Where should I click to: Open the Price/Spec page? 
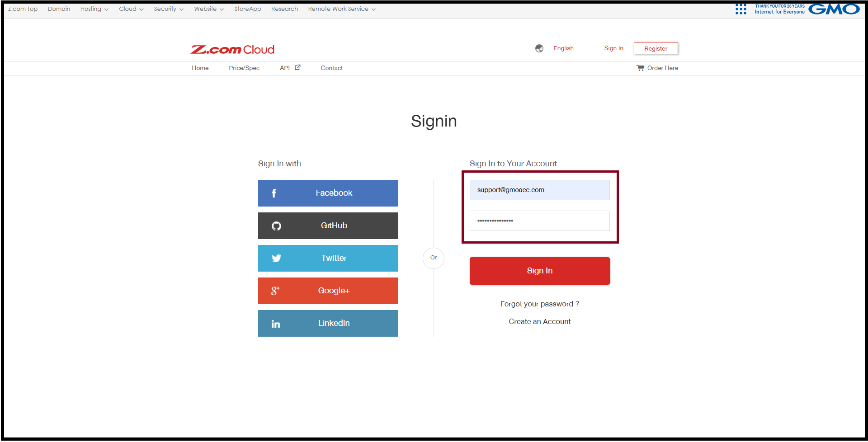coord(244,68)
